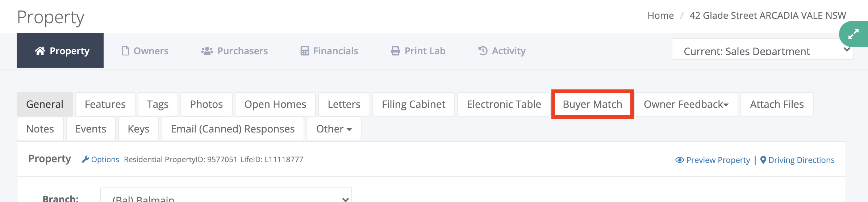The width and height of the screenshot is (868, 202).
Task: Switch to the Buyer Match tab
Action: tap(592, 104)
